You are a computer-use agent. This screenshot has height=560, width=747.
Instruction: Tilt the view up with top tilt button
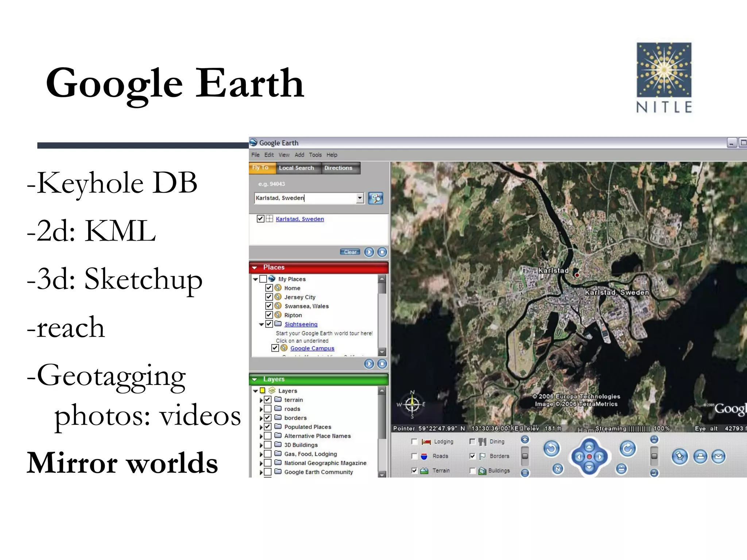654,440
